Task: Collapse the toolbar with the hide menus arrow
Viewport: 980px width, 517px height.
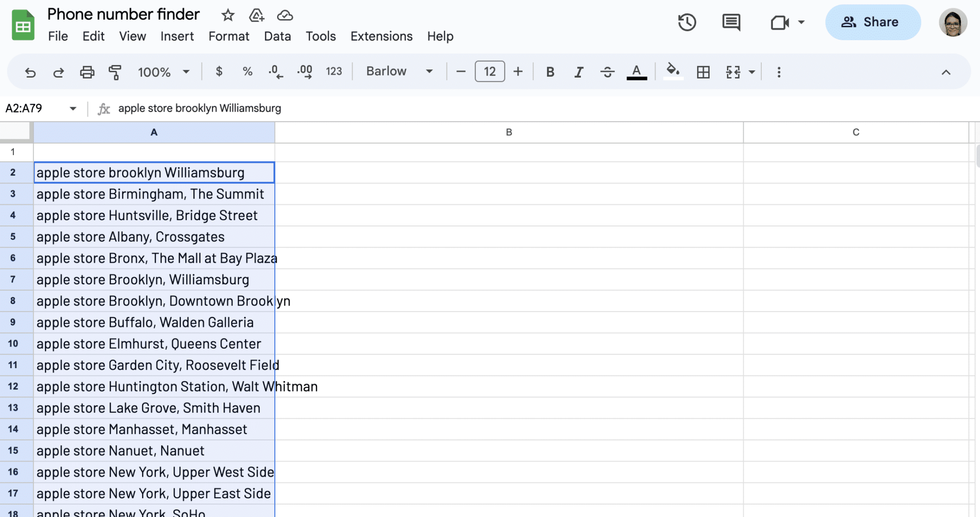Action: pos(945,72)
